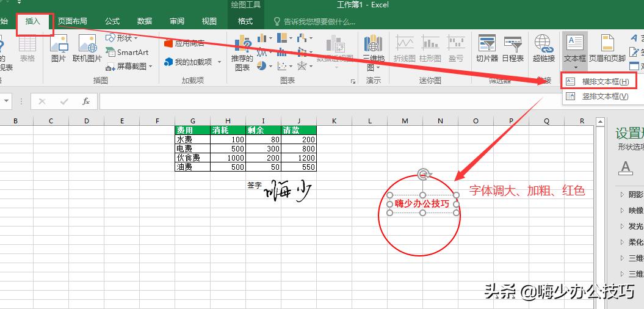The height and width of the screenshot is (309, 644).
Task: Select the 电费 cell
Action: click(193, 148)
